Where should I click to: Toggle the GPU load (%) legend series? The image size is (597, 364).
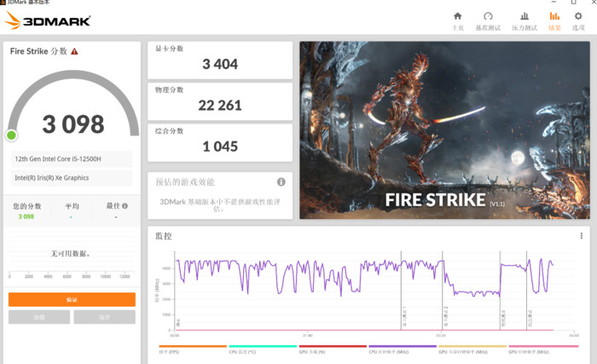[x=333, y=350]
